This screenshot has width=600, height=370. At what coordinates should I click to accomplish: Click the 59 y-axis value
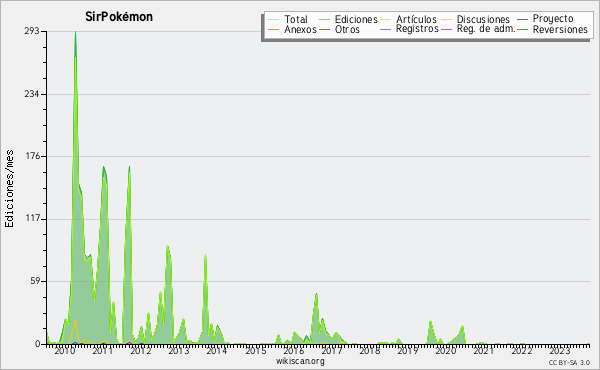pyautogui.click(x=35, y=281)
